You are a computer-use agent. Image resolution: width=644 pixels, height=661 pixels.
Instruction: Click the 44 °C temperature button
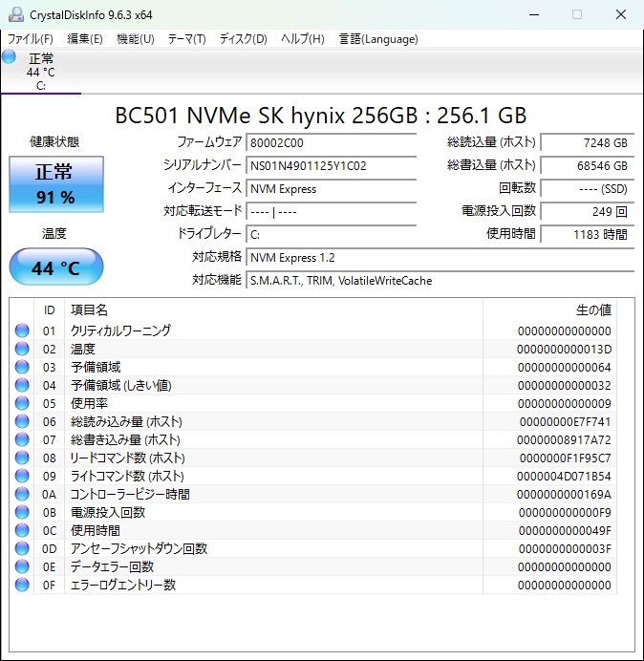click(x=56, y=267)
